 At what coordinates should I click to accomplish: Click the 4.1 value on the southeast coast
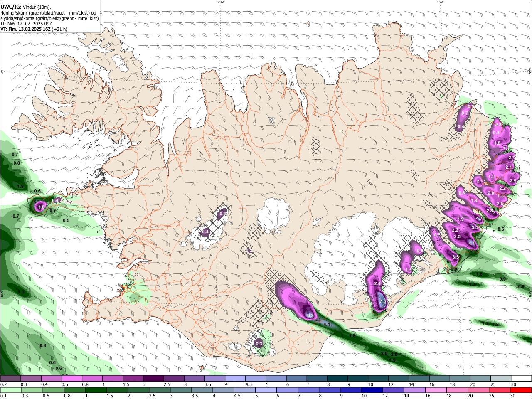point(472,243)
